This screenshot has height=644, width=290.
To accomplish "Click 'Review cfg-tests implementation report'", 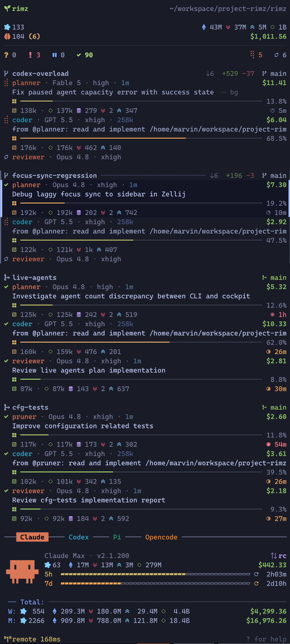I will pos(89,500).
